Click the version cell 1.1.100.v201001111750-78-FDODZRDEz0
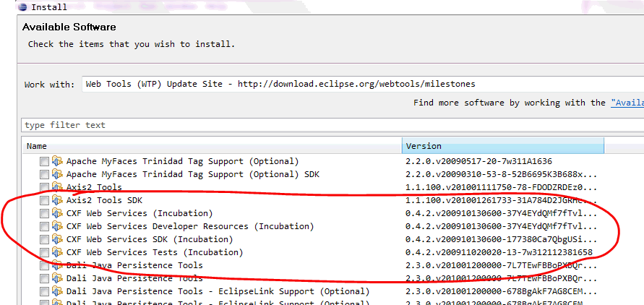The height and width of the screenshot is (305, 644). pos(501,188)
